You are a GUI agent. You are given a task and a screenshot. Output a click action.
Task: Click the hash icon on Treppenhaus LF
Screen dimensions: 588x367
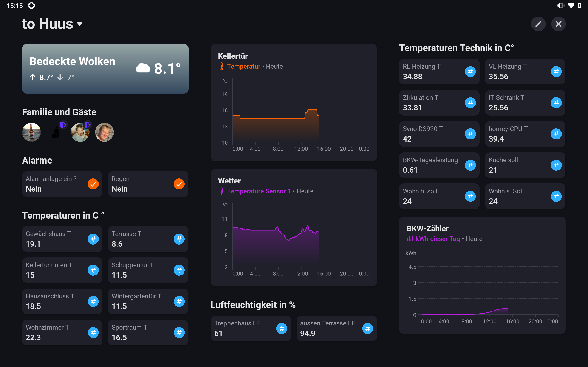(x=282, y=328)
